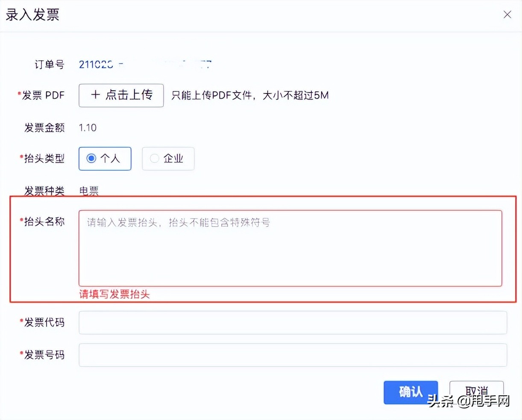
Task: Expand the 点击上传 file picker
Action: 121,95
